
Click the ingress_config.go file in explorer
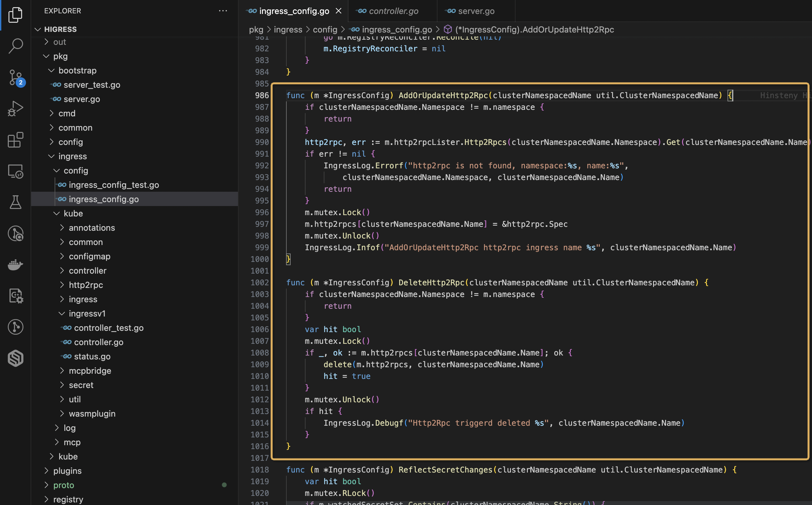pyautogui.click(x=104, y=198)
